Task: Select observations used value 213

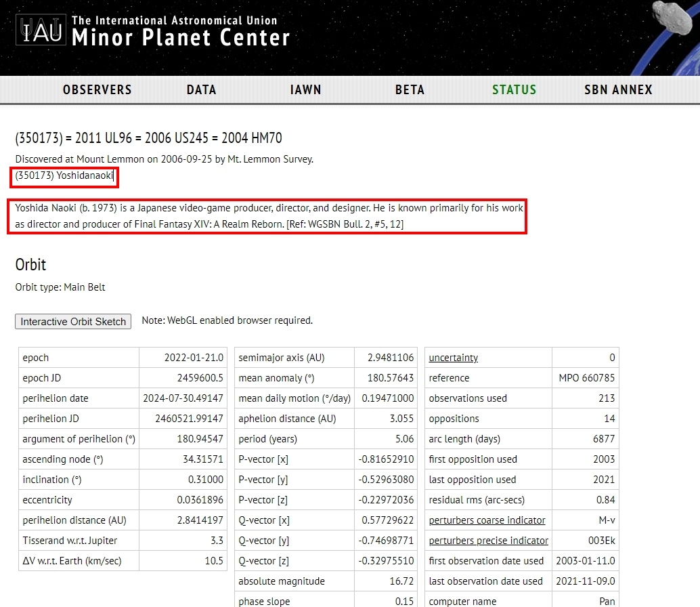Action: coord(607,398)
